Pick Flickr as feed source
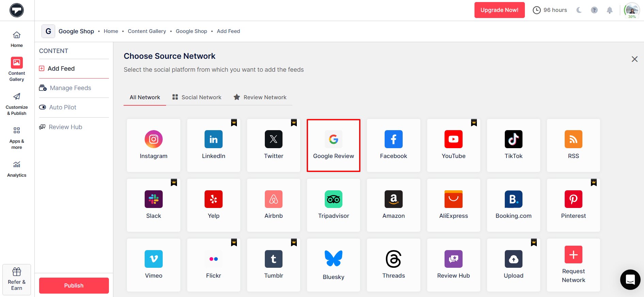This screenshot has width=644, height=297. tap(213, 265)
